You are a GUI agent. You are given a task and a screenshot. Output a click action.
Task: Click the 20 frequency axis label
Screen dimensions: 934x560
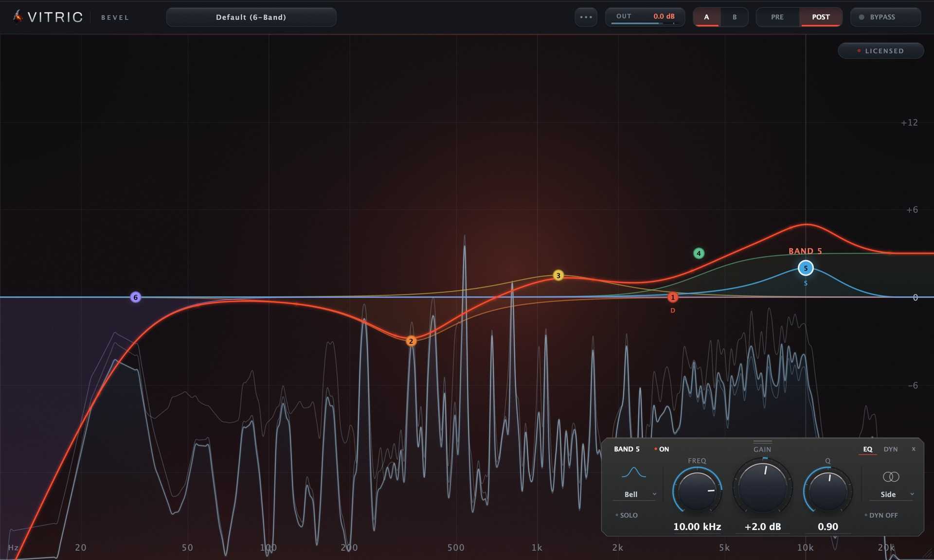click(81, 547)
